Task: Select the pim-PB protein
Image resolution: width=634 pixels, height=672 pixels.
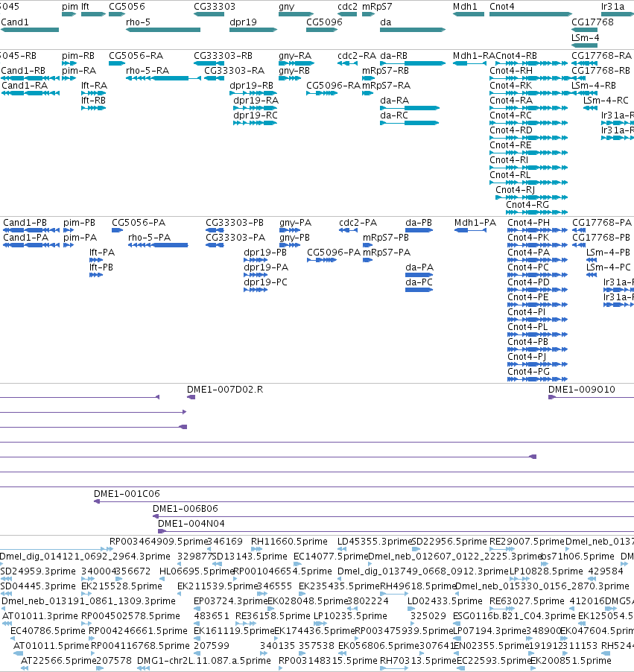Action: click(69, 230)
